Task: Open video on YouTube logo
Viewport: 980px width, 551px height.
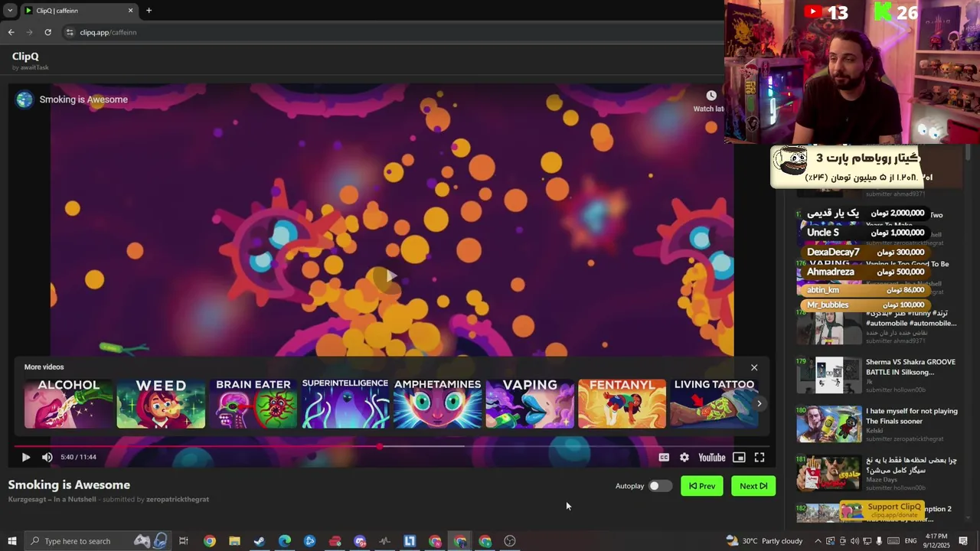Action: pyautogui.click(x=711, y=458)
